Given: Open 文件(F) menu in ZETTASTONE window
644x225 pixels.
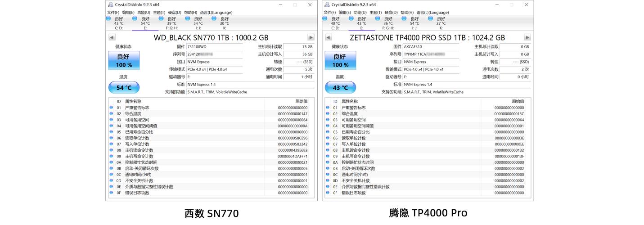Looking at the screenshot, I should point(330,12).
